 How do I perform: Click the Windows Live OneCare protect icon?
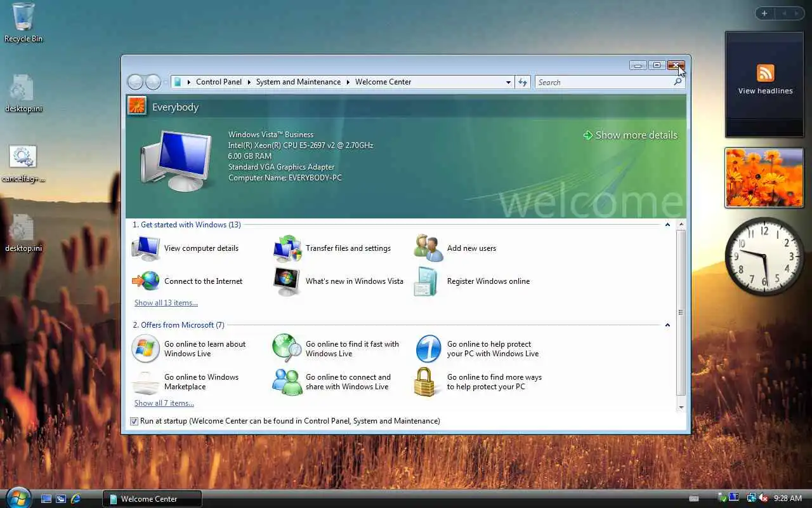(x=428, y=349)
